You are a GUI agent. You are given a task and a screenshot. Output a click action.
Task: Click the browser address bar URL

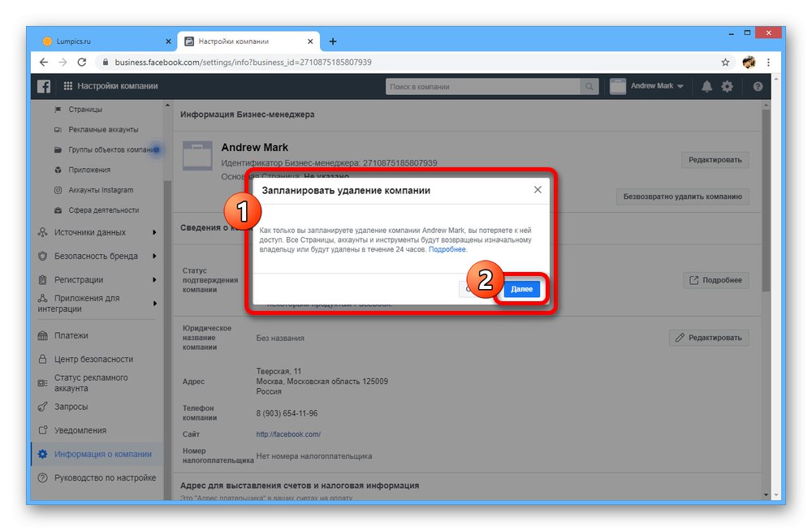[243, 63]
